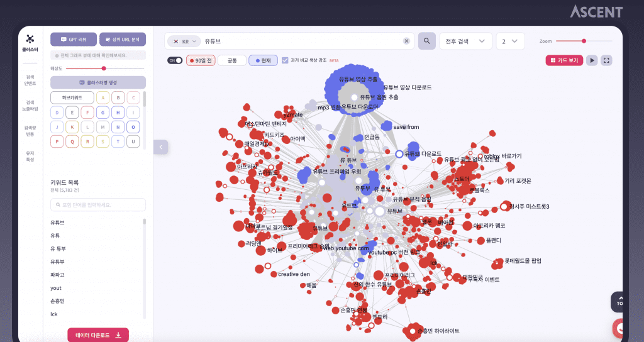Select 유튜브 in keyword list

tap(57, 223)
